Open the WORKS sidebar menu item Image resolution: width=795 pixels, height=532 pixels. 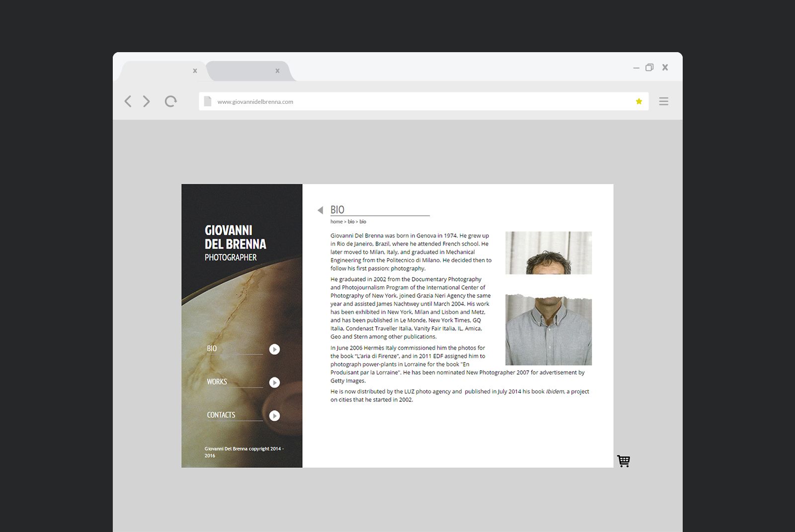[217, 381]
